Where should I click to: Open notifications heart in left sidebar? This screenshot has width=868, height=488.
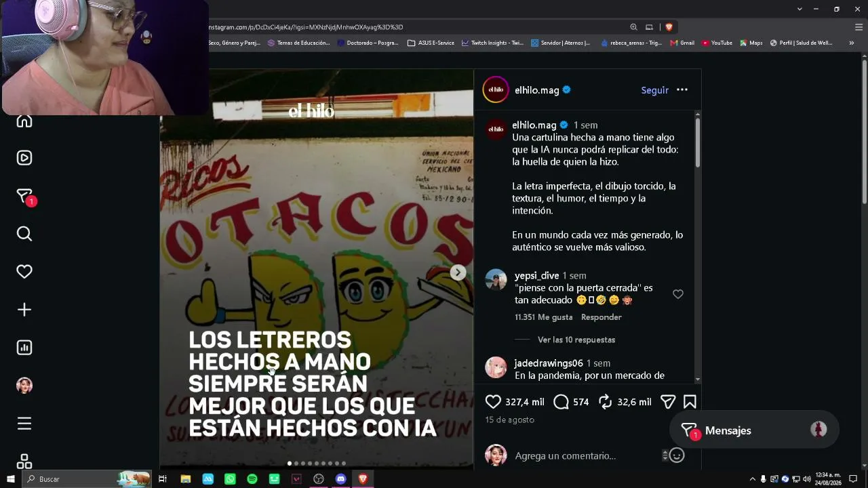pos(24,272)
